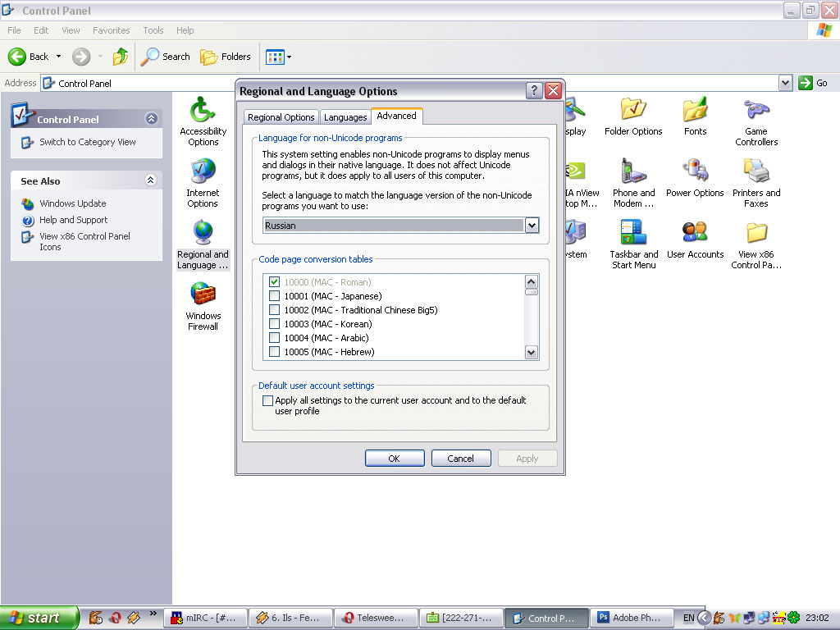Tick Apply all settings to current user account
The height and width of the screenshot is (630, 840).
click(x=267, y=401)
